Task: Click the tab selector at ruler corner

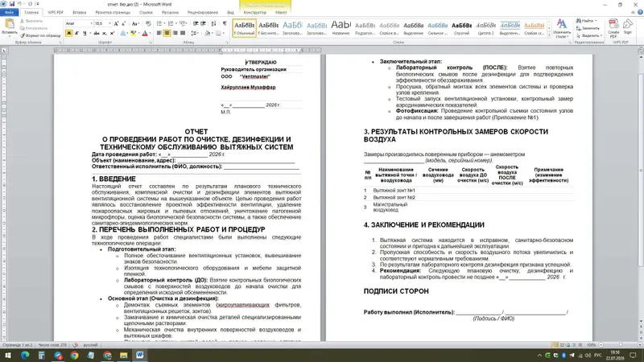Action: point(4,51)
